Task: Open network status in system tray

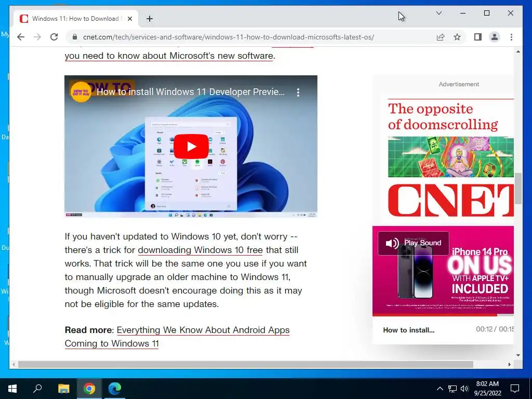Action: point(453,389)
